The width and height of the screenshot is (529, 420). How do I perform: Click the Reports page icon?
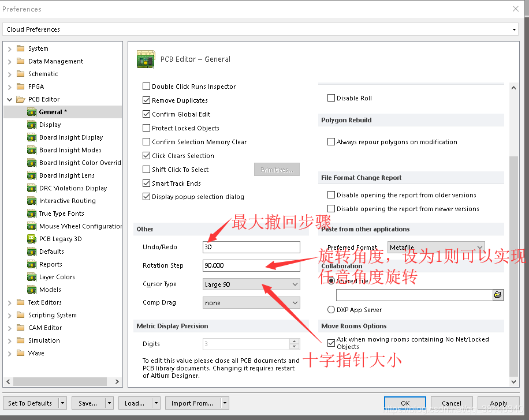32,264
